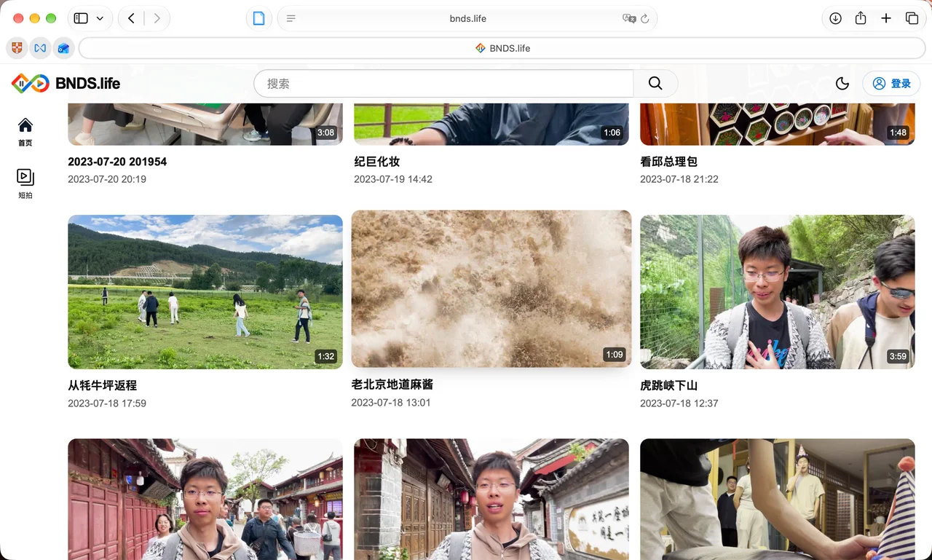The image size is (932, 560).
Task: Go back with Safari back arrow
Action: coord(131,18)
